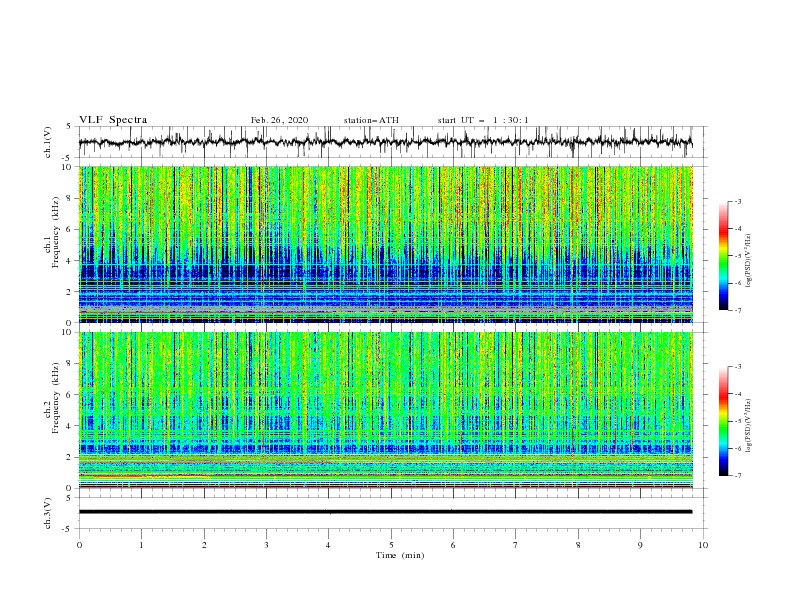Click the "6" tick on time axis
Viewport: 792px width, 612px height.
(x=453, y=545)
